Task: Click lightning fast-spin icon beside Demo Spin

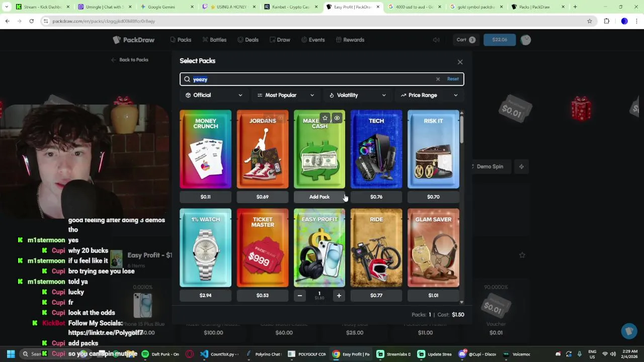Action: tap(521, 166)
